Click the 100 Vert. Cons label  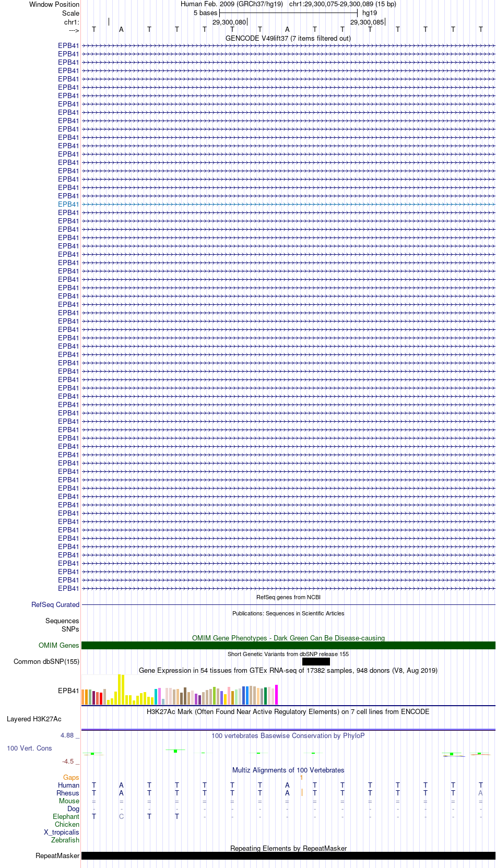(29, 748)
